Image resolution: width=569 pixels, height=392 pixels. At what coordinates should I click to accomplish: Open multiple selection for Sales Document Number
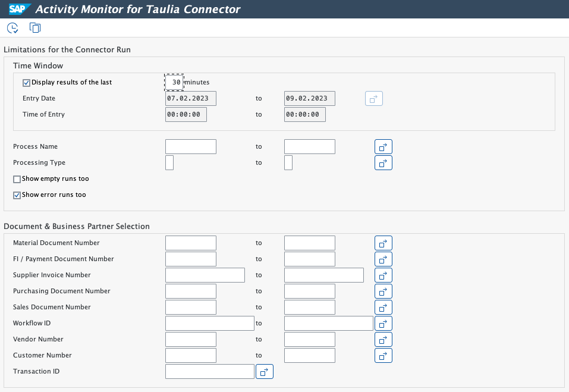(383, 307)
